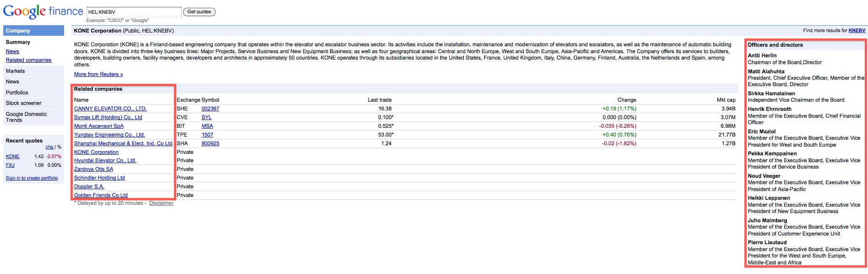Select the Company tab header

click(33, 31)
